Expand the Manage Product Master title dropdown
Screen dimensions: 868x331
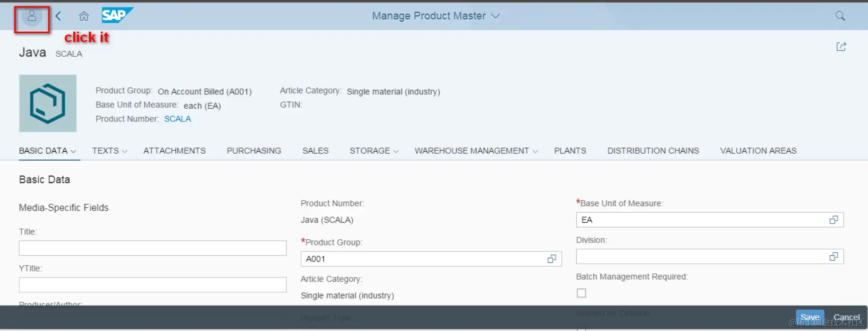495,16
